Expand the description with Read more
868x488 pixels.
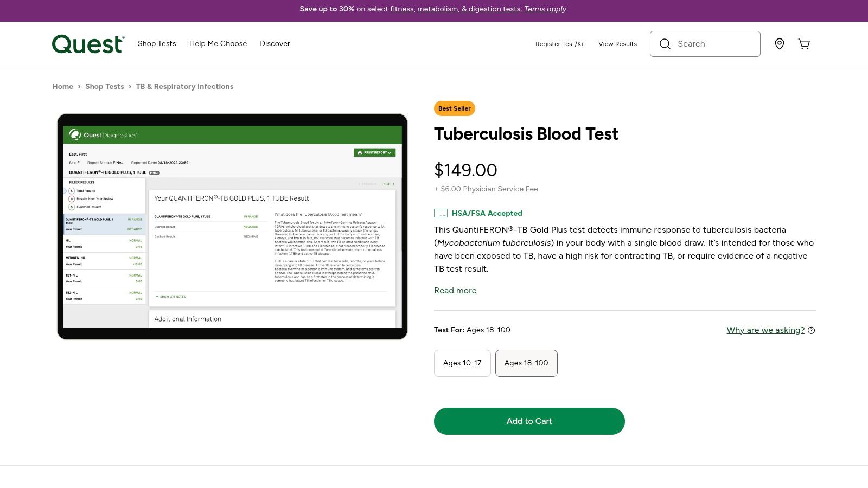pyautogui.click(x=455, y=291)
